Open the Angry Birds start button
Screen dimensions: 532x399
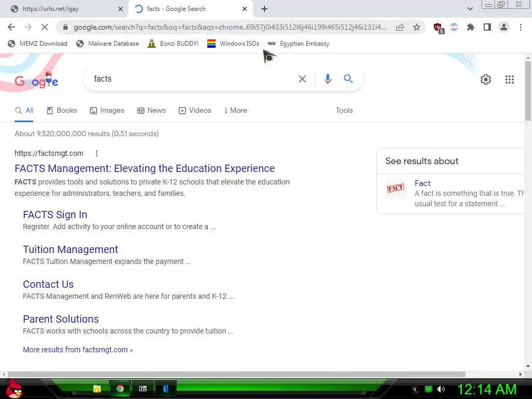(x=14, y=389)
